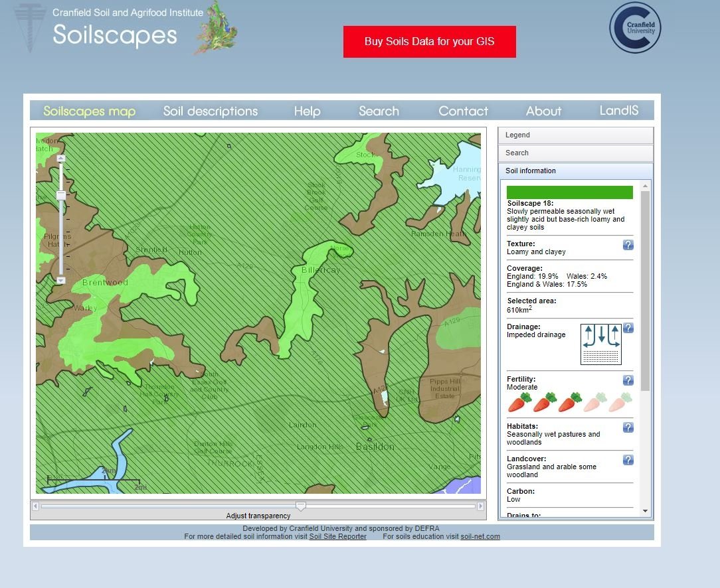The image size is (720, 588).
Task: Open the Contact tab
Action: [464, 111]
